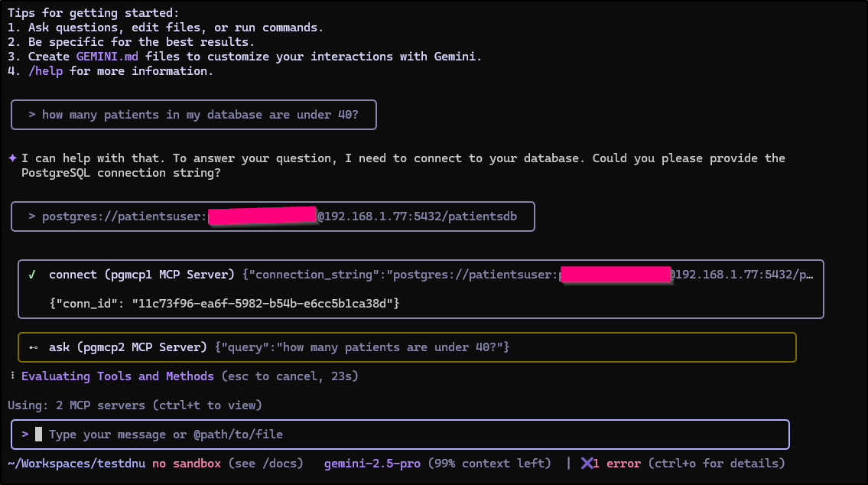
Task: Click the ~/Workspaces/testdnu path
Action: tap(76, 464)
